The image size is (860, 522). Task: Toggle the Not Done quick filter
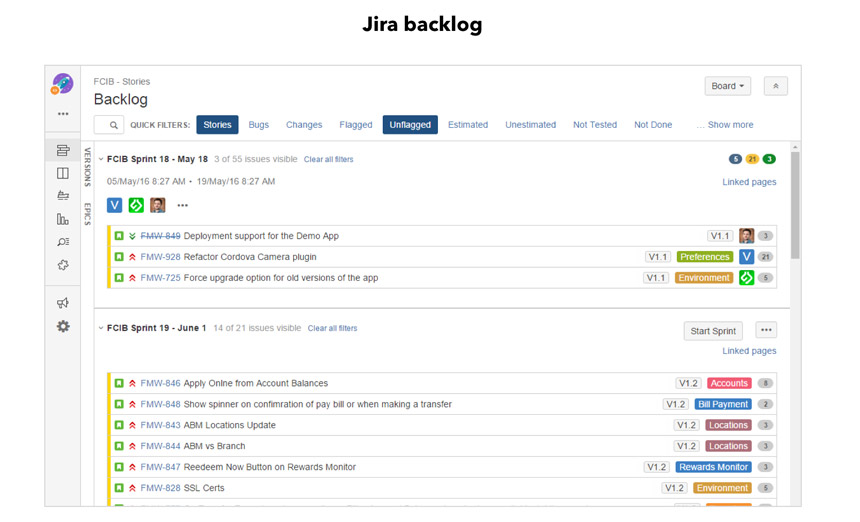point(653,124)
